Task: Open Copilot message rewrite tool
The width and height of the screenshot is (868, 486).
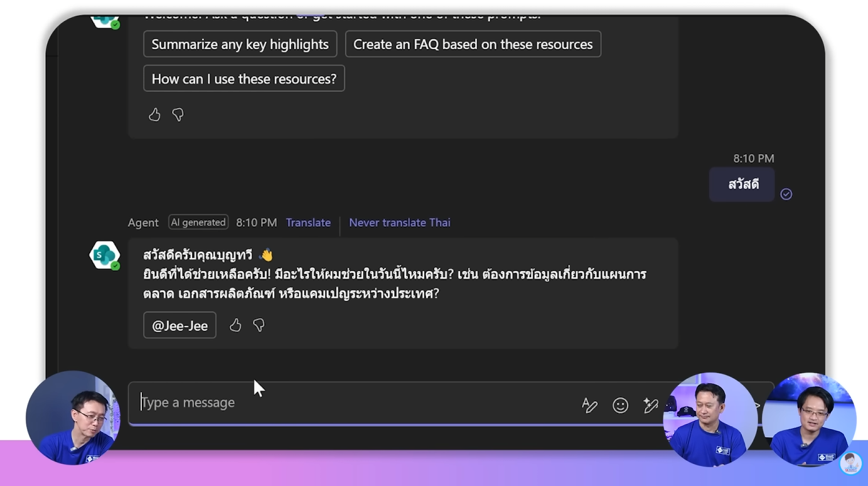Action: coord(650,405)
